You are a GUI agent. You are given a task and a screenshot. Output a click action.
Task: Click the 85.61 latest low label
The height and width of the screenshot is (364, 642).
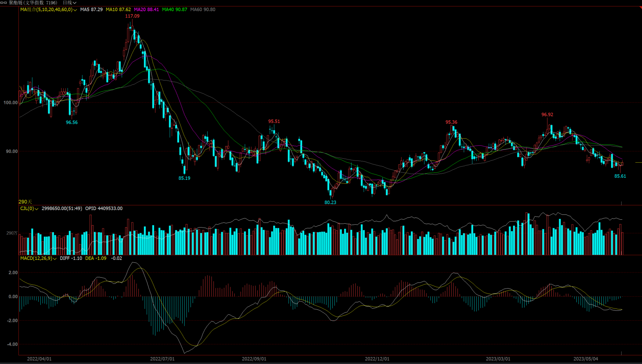click(620, 176)
